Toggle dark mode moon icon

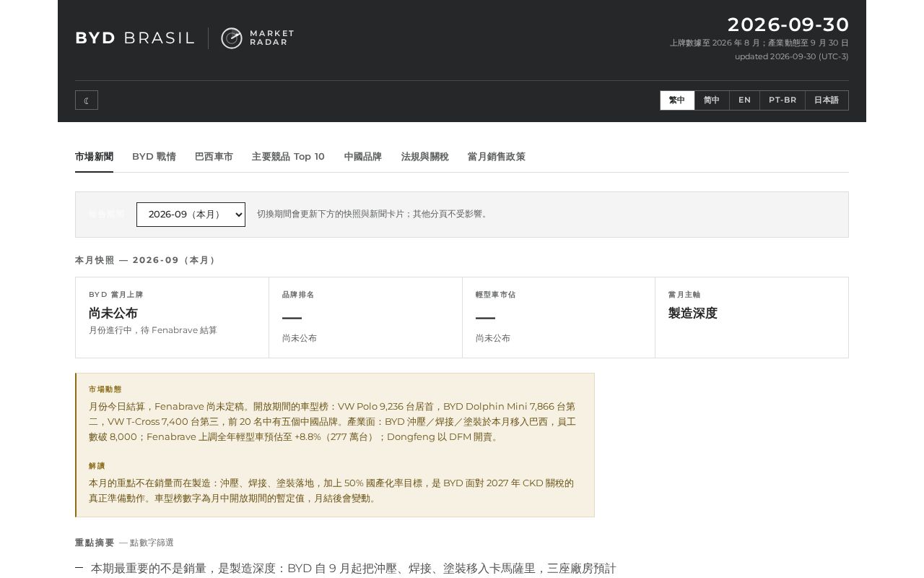coord(87,100)
